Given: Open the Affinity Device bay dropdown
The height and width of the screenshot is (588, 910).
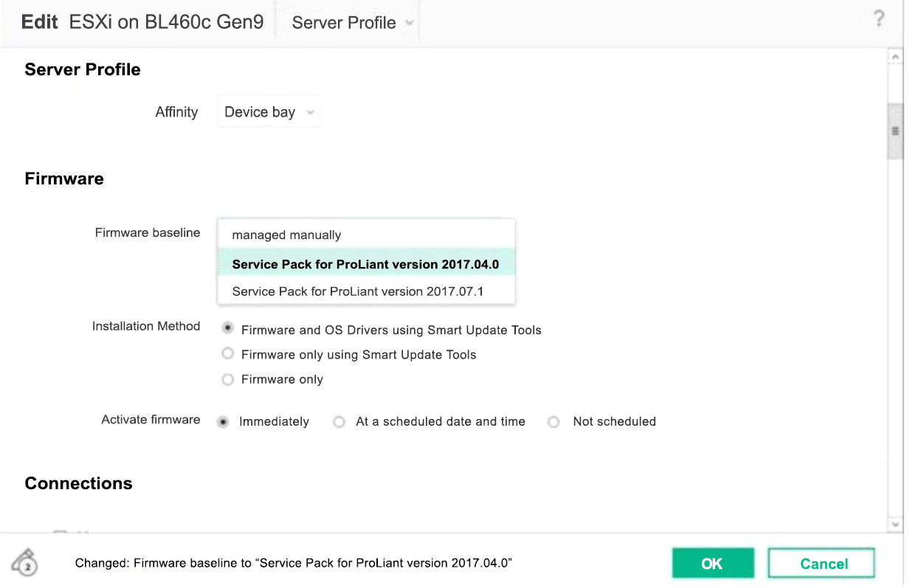Looking at the screenshot, I should tap(269, 112).
